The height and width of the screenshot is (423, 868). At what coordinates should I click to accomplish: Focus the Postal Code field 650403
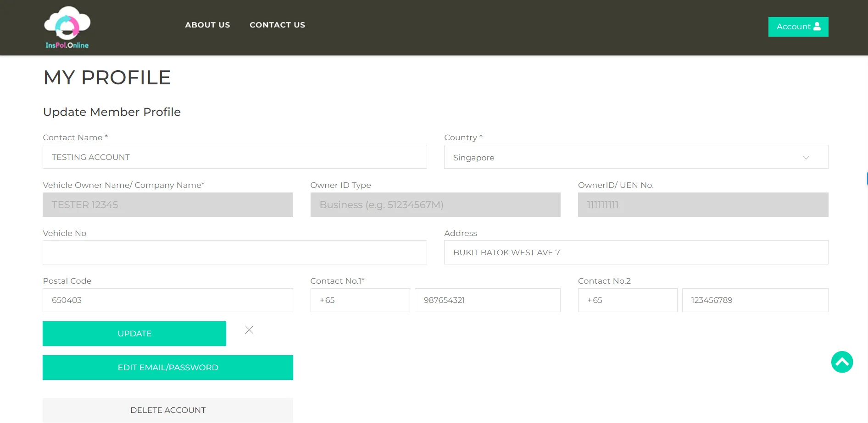(168, 300)
